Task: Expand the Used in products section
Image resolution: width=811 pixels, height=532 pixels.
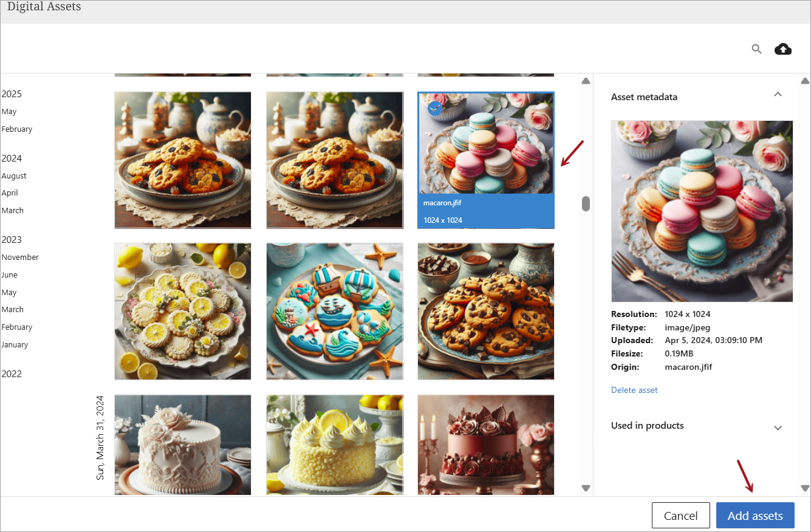Action: [778, 428]
